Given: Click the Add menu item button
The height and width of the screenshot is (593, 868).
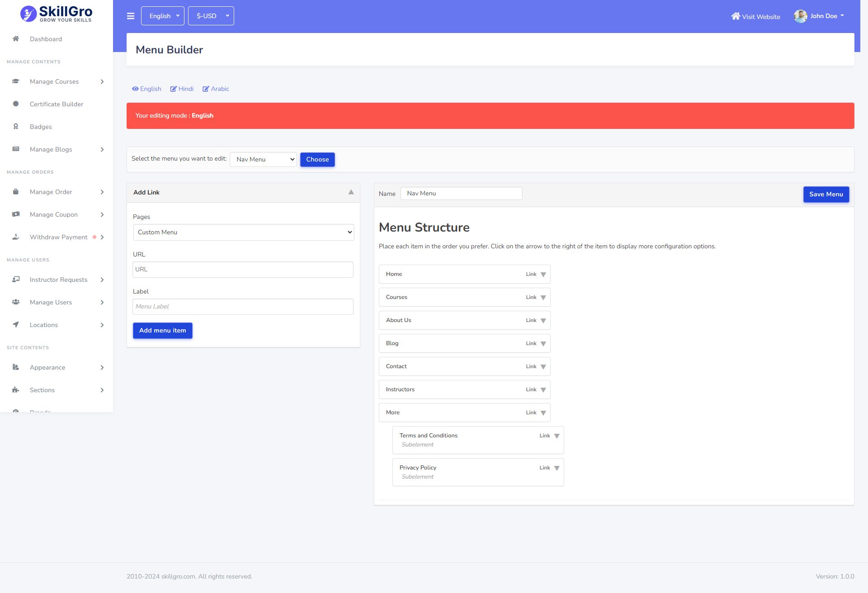Looking at the screenshot, I should (x=162, y=330).
